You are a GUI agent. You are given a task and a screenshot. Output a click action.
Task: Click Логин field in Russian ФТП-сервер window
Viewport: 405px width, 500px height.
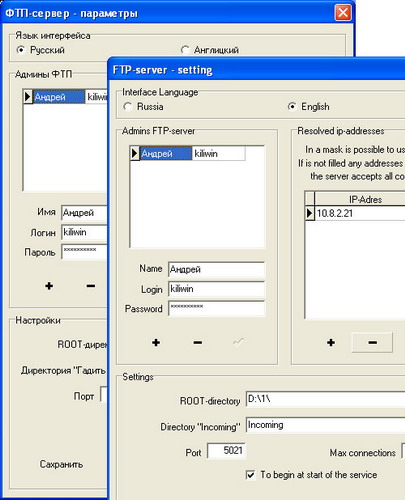[x=84, y=232]
